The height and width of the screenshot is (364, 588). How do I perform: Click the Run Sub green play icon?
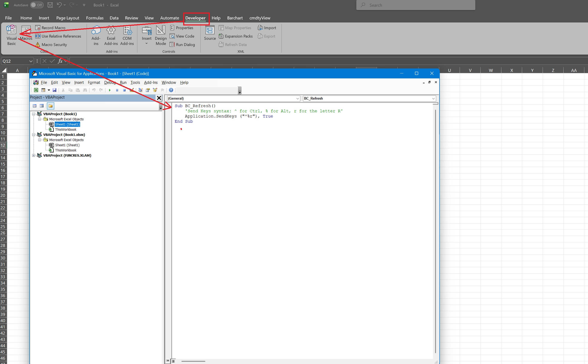click(x=110, y=90)
